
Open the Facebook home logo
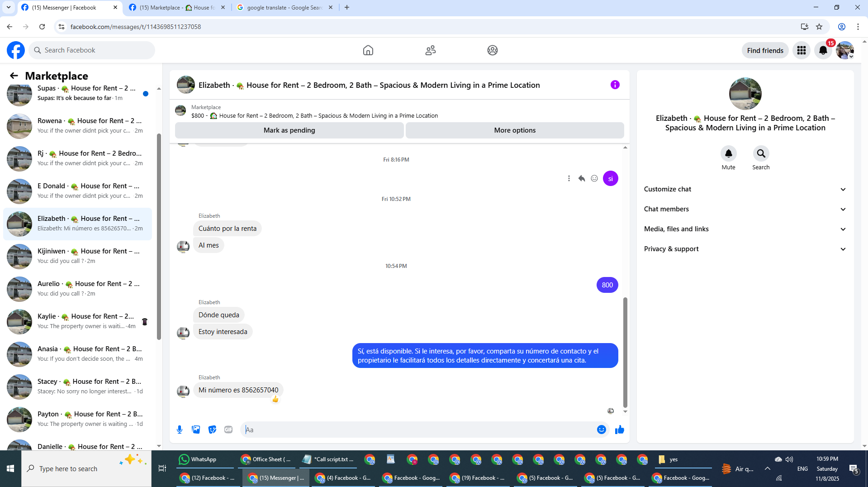(x=16, y=50)
